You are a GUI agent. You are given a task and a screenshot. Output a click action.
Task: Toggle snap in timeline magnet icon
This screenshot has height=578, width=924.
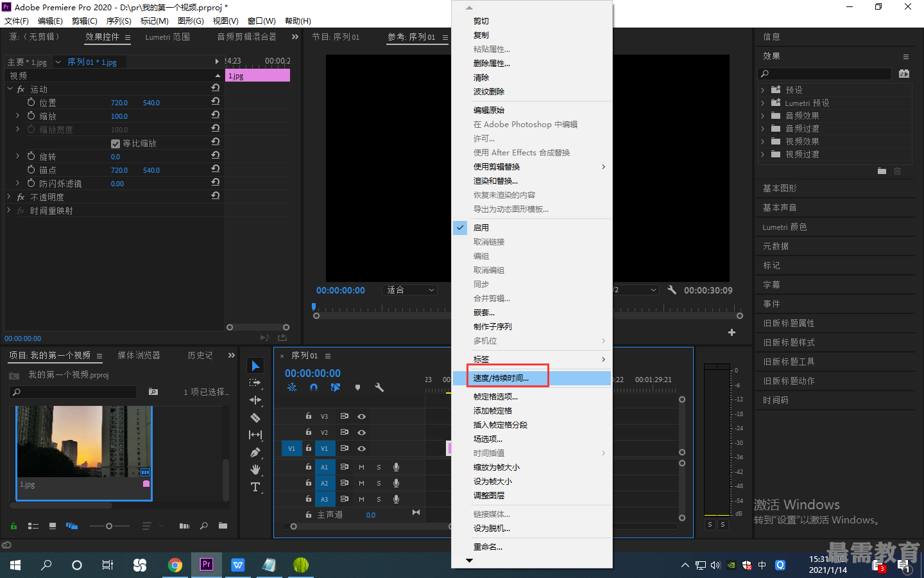click(x=314, y=387)
